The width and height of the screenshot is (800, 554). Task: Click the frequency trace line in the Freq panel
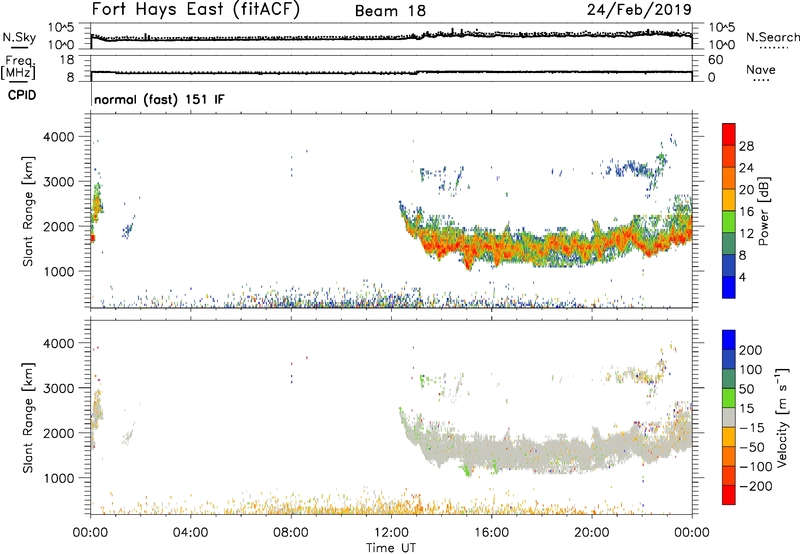pos(391,72)
